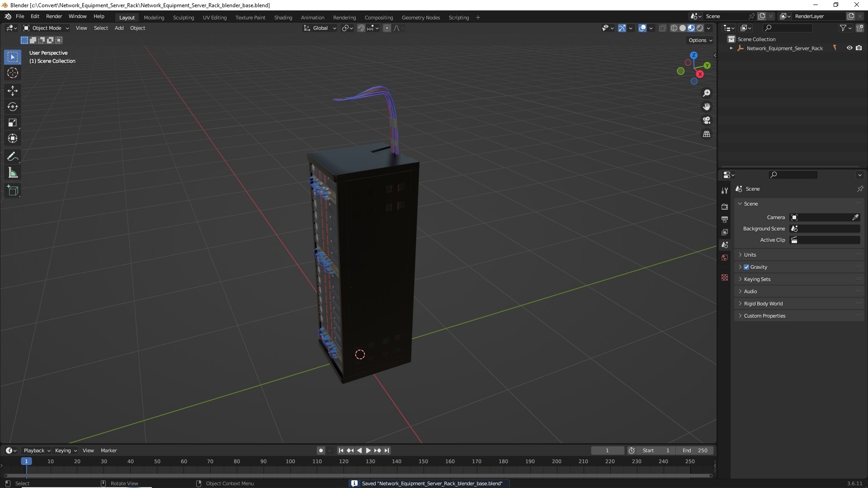Open the Global transform orientation dropdown
868x488 pixels.
(x=320, y=28)
